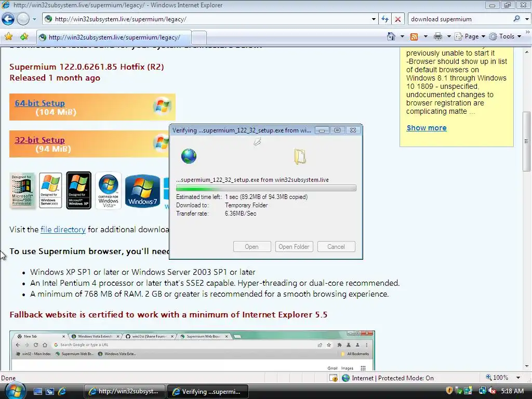Click the Print icon
This screenshot has width=532, height=399.
(438, 36)
